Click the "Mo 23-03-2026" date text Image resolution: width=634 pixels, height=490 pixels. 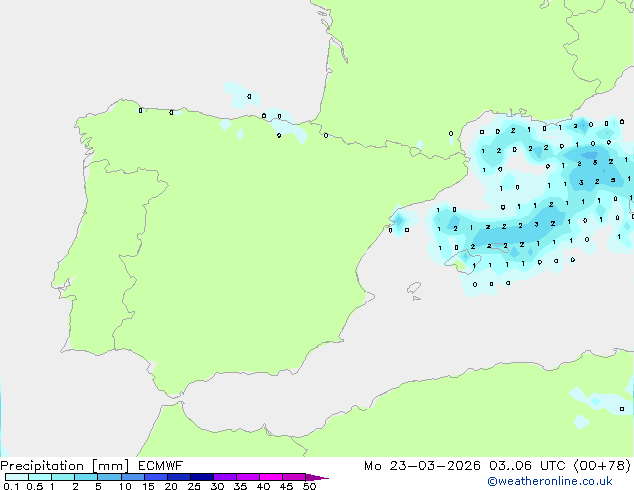tap(422, 466)
